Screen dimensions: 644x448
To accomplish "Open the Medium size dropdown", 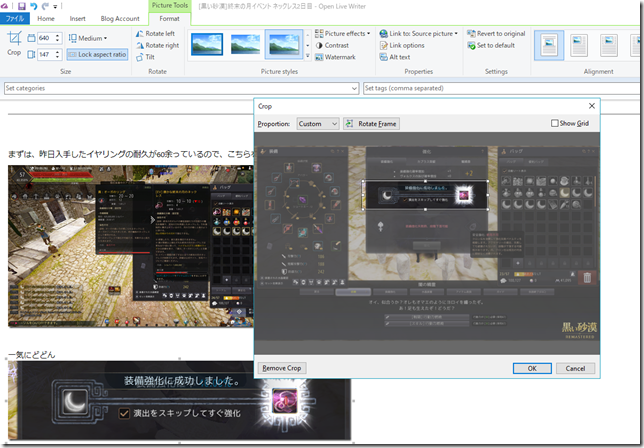I will [x=87, y=38].
